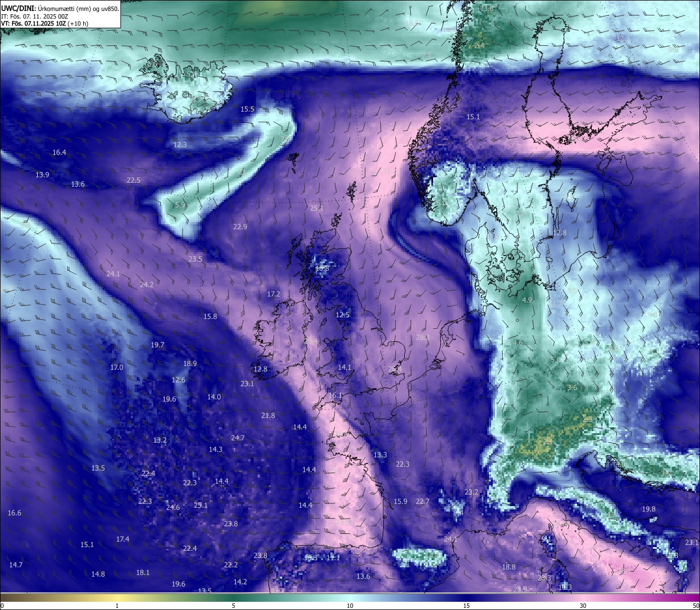Click the 24.6 map value

(173, 508)
